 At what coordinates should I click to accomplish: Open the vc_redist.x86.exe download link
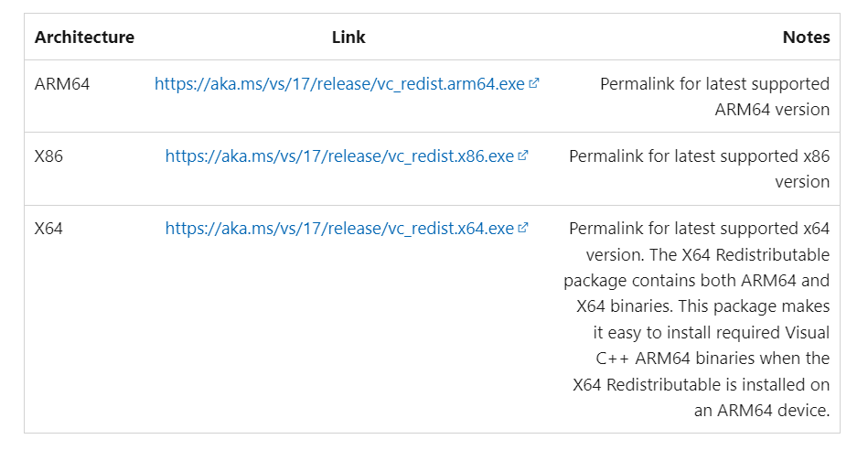(x=339, y=156)
